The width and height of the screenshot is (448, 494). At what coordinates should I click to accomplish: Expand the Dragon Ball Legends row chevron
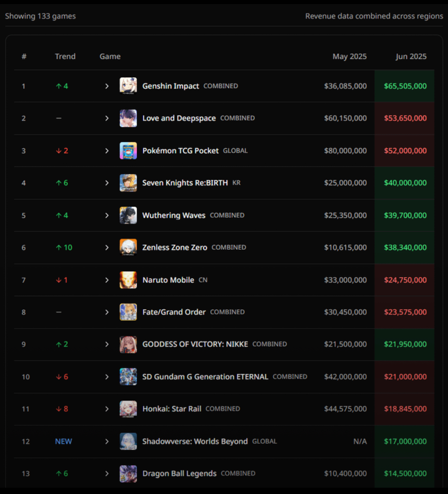pos(107,473)
